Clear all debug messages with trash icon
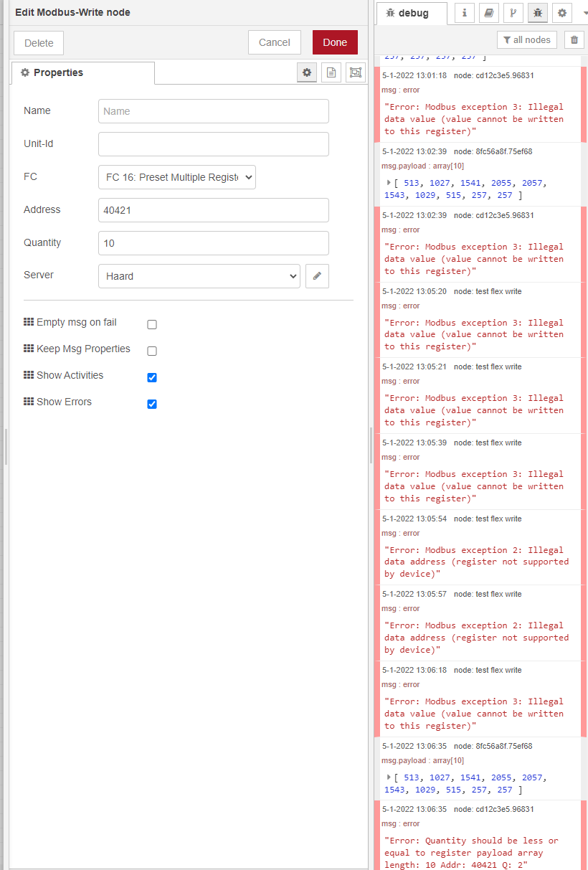The image size is (588, 870). [574, 39]
